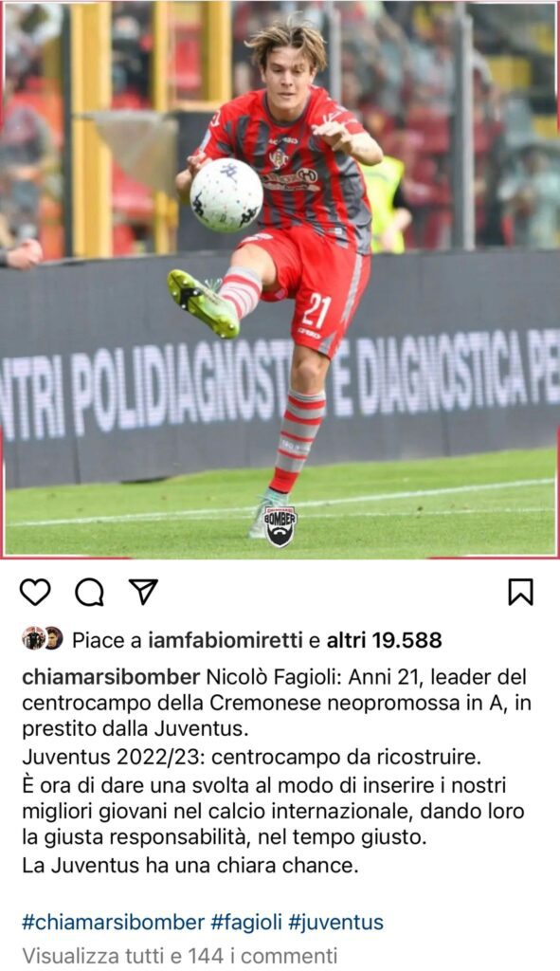Open the chiamarsibomber account name in caption
Screen dimensions: 560x971
(111, 677)
